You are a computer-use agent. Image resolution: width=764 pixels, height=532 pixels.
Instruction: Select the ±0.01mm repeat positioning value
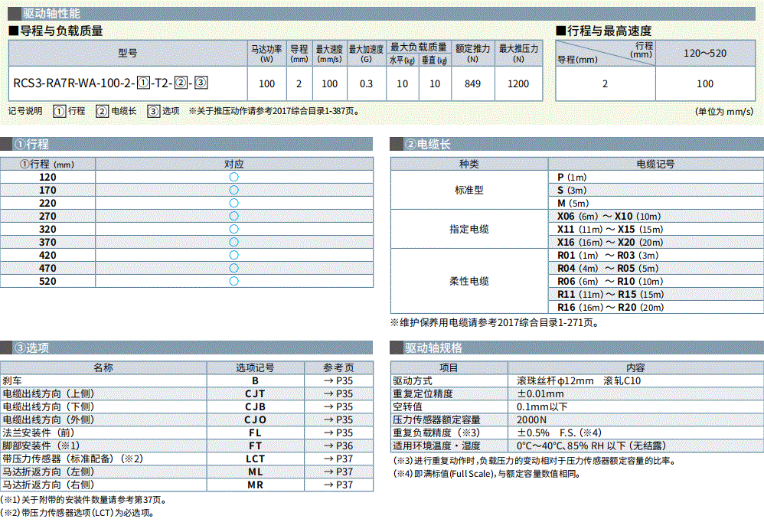click(540, 393)
